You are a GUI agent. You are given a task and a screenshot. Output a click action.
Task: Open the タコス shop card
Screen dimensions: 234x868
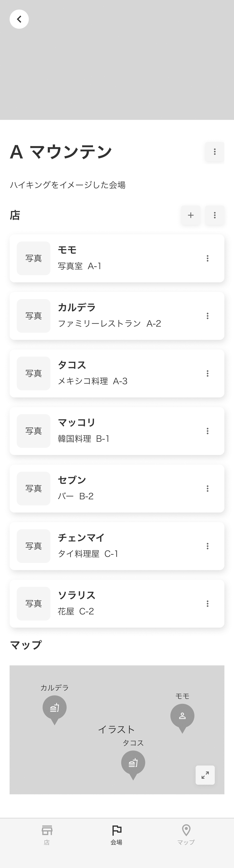pyautogui.click(x=117, y=373)
